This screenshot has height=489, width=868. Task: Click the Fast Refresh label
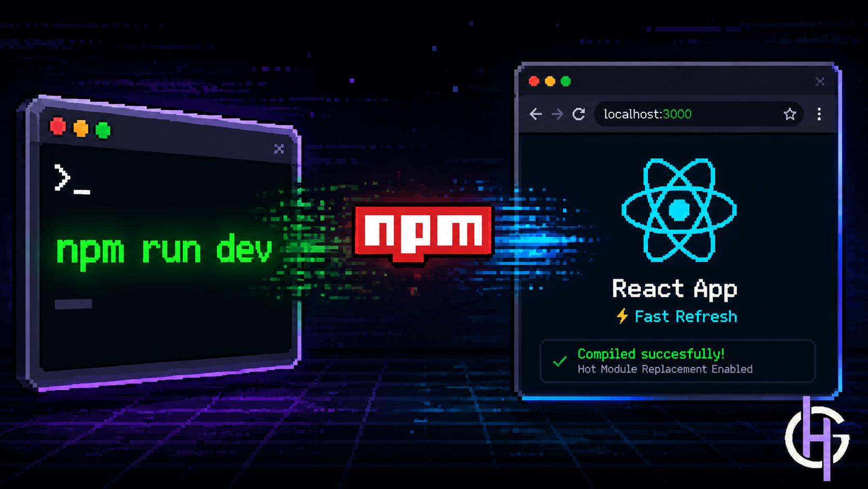point(686,316)
